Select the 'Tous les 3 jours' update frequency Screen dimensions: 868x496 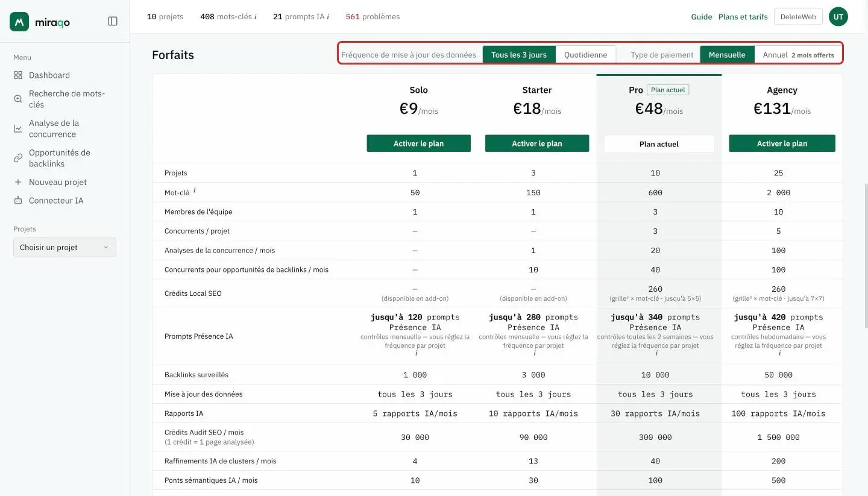click(519, 54)
